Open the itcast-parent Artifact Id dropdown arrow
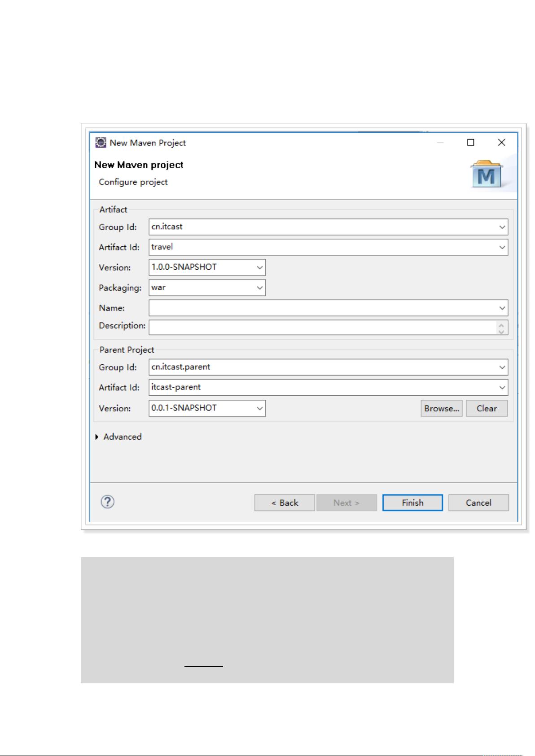Screen dimensions: 535x756 502,387
